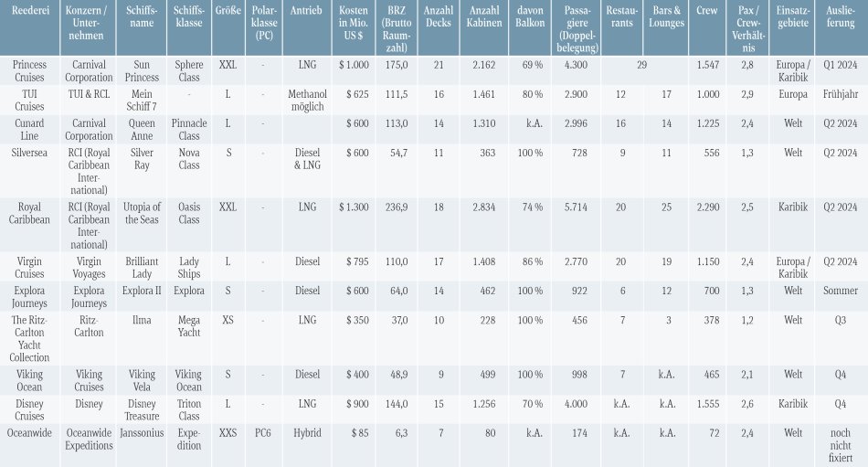Click the Diesel & LNG cell
Screen dimensions: 868x467
tap(307, 159)
